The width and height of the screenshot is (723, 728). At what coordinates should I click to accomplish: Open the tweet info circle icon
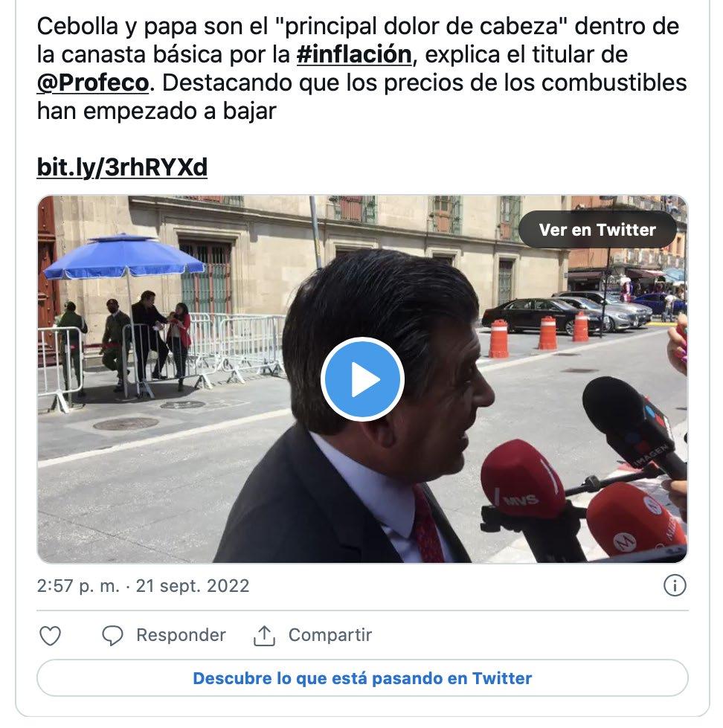(x=675, y=585)
